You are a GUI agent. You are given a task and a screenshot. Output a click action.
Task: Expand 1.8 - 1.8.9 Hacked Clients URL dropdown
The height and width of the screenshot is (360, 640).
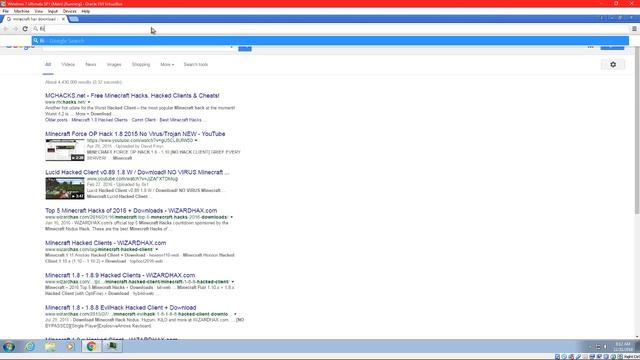pos(233,282)
